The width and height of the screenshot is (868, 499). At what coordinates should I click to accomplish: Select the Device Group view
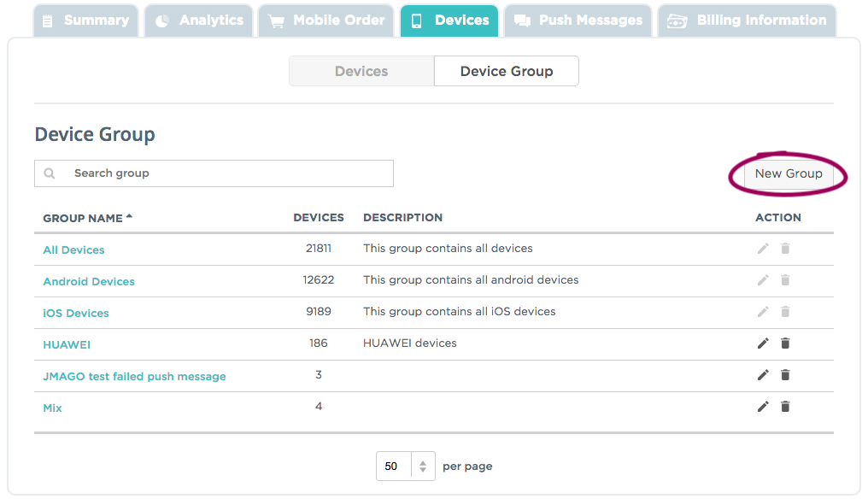click(506, 71)
